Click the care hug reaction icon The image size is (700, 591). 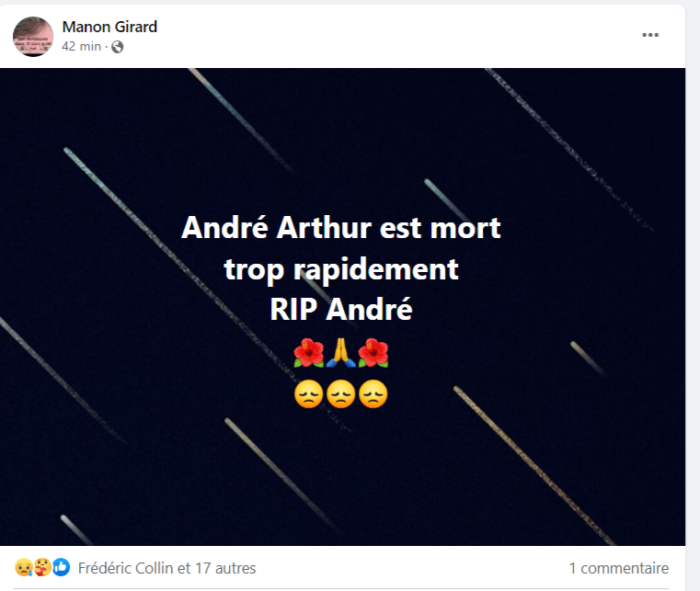click(x=43, y=567)
